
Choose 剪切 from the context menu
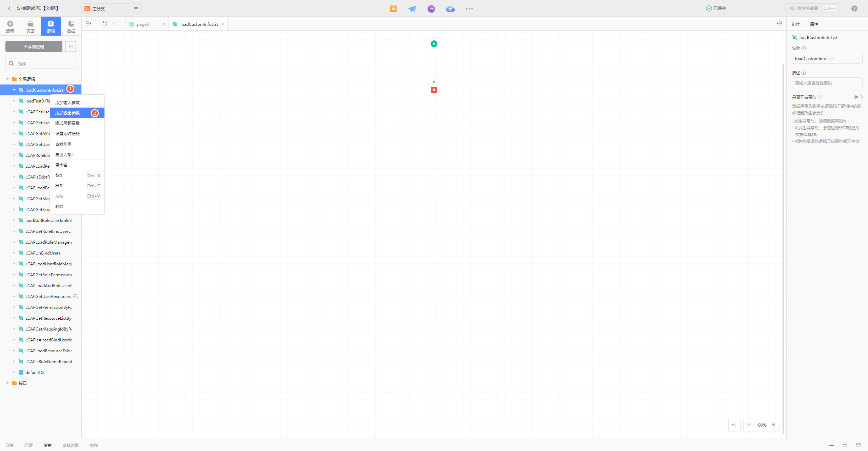tap(77, 175)
